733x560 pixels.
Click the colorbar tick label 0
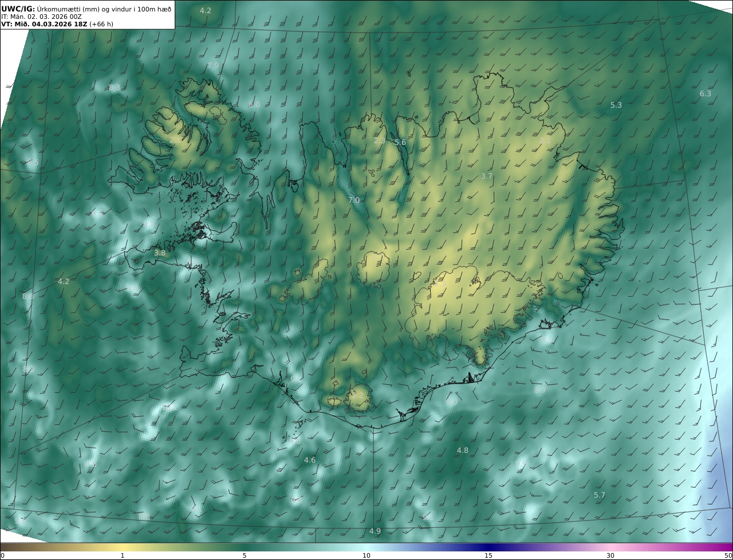click(x=2, y=555)
